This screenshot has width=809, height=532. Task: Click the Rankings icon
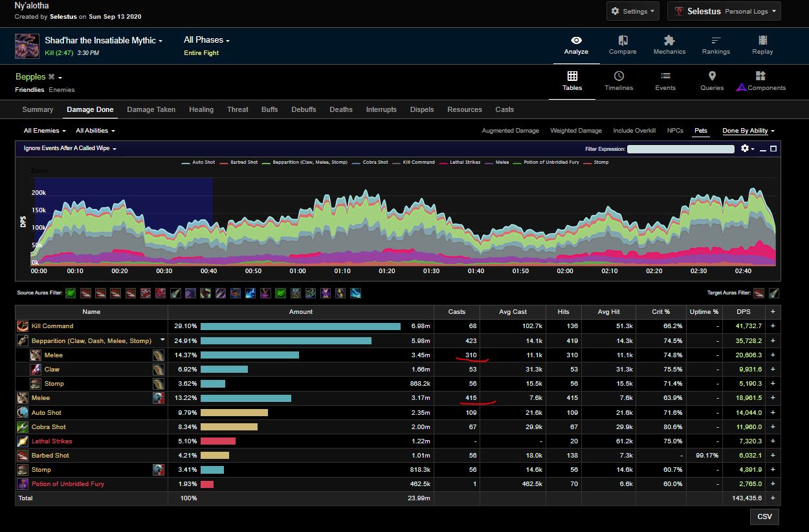pos(716,40)
